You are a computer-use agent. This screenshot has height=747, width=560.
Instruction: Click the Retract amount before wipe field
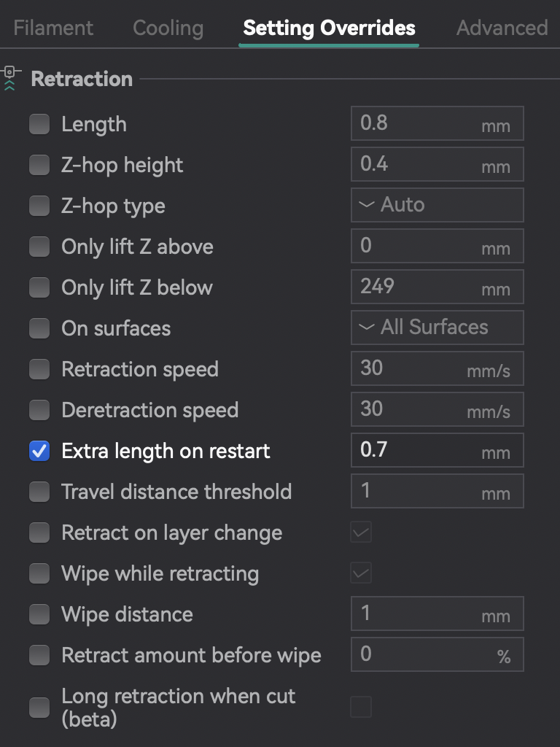click(437, 654)
